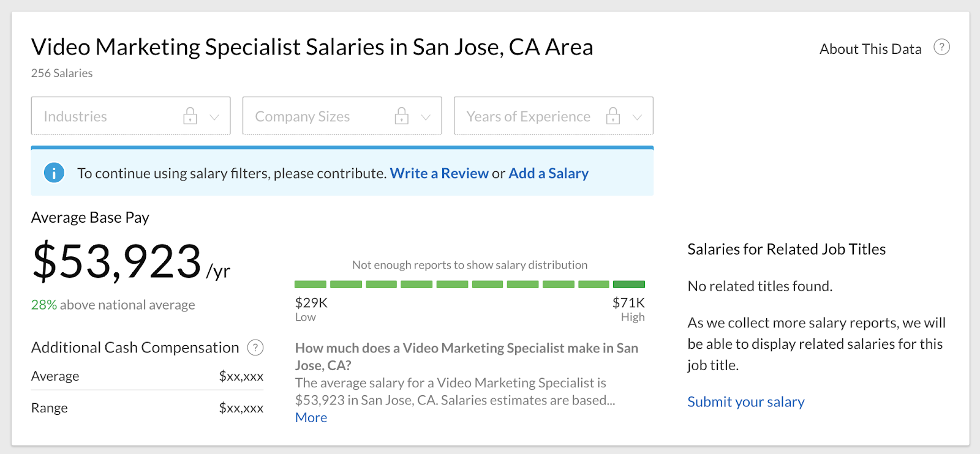The width and height of the screenshot is (980, 454).
Task: Click the About This Data help icon
Action: pyautogui.click(x=941, y=47)
